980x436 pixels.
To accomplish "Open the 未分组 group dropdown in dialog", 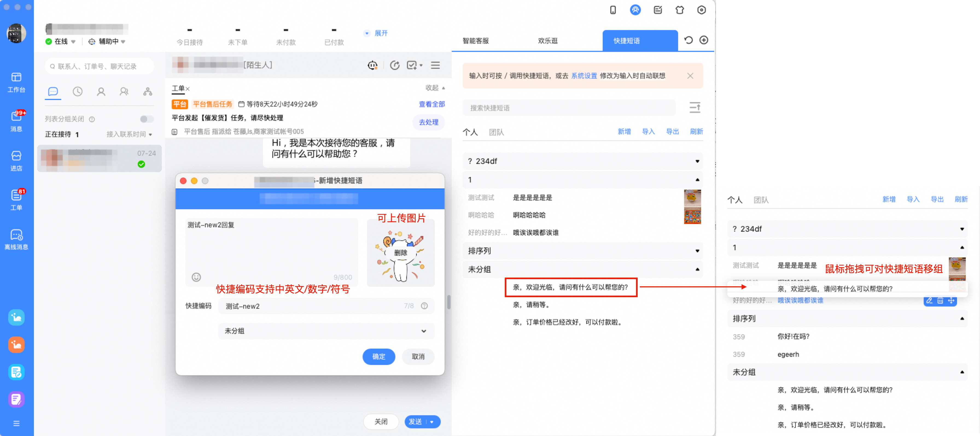I will pos(326,331).
